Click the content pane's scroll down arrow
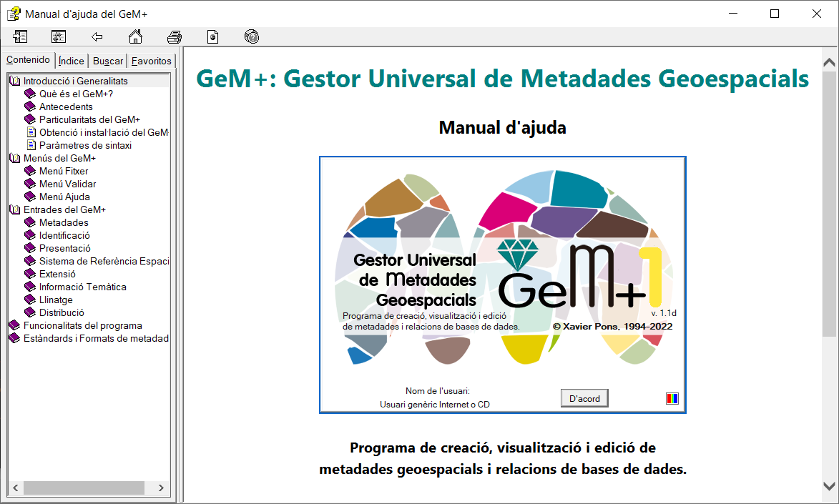The image size is (839, 504). [829, 485]
